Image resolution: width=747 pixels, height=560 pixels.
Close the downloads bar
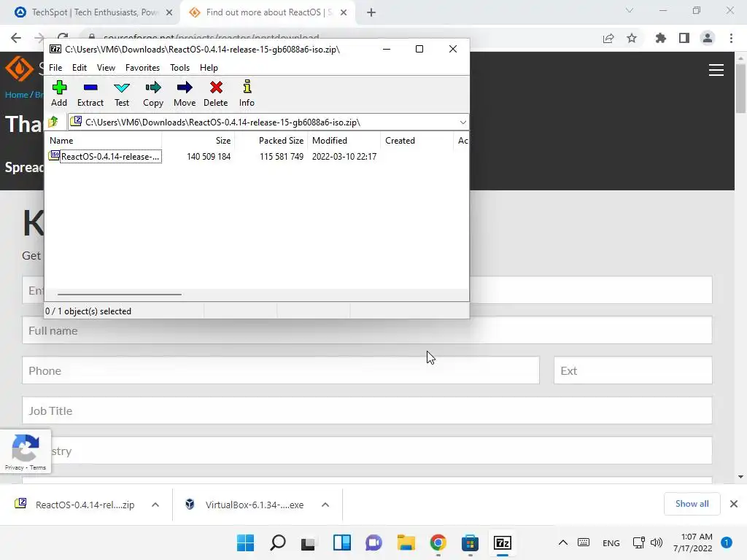(734, 504)
